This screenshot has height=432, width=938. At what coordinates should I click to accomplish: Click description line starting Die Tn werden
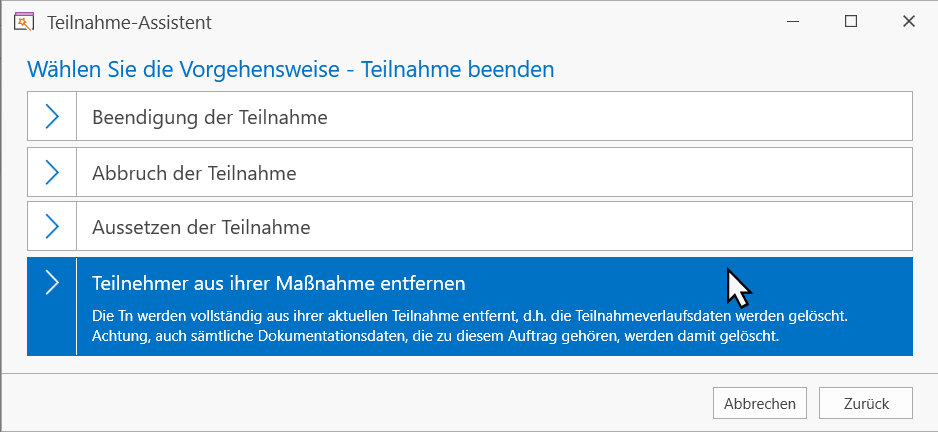point(470,315)
